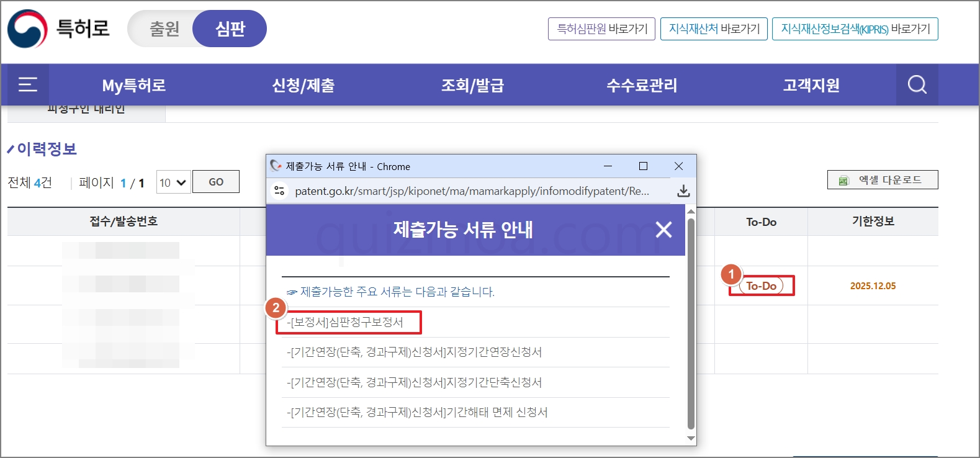This screenshot has width=980, height=458.
Task: Close the 제출가능 서류 안내 panel with X
Action: pos(663,230)
